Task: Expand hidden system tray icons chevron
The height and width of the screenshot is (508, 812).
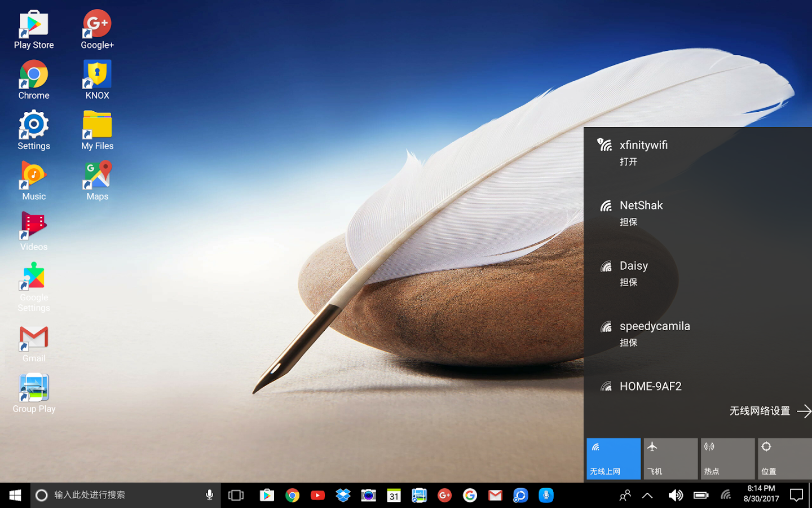Action: pos(647,496)
